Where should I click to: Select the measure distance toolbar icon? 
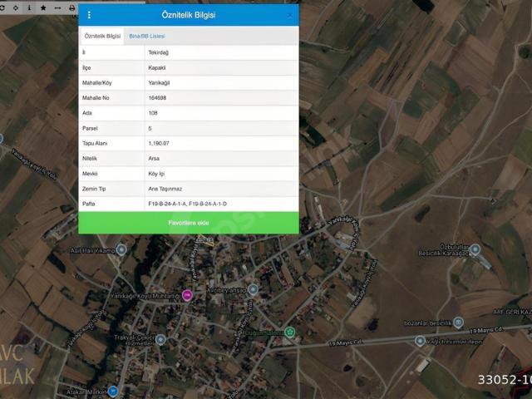tap(57, 7)
